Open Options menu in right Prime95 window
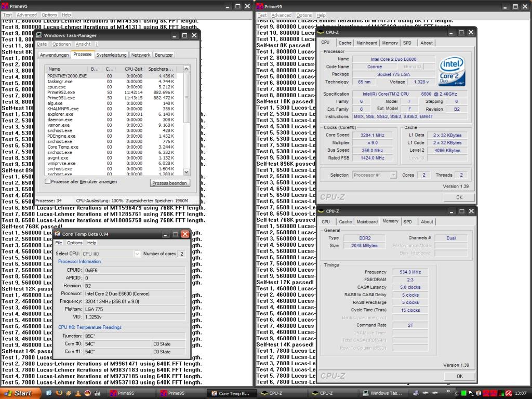The width and height of the screenshot is (532, 399). tap(304, 15)
